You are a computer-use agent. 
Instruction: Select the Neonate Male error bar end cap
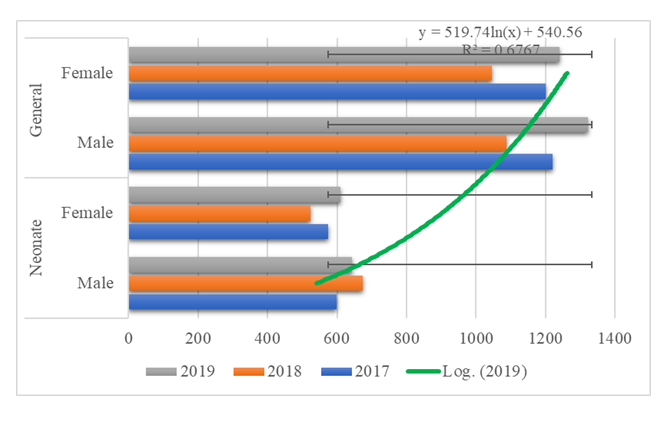pos(591,265)
